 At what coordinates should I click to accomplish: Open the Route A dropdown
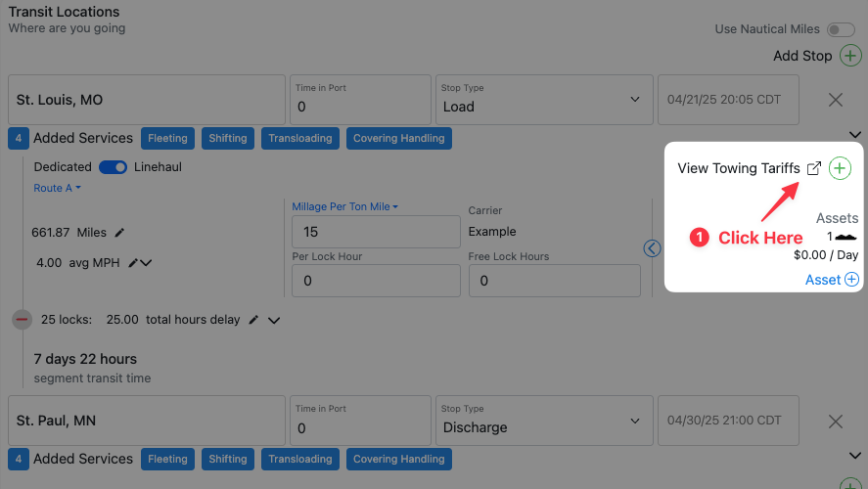[57, 188]
